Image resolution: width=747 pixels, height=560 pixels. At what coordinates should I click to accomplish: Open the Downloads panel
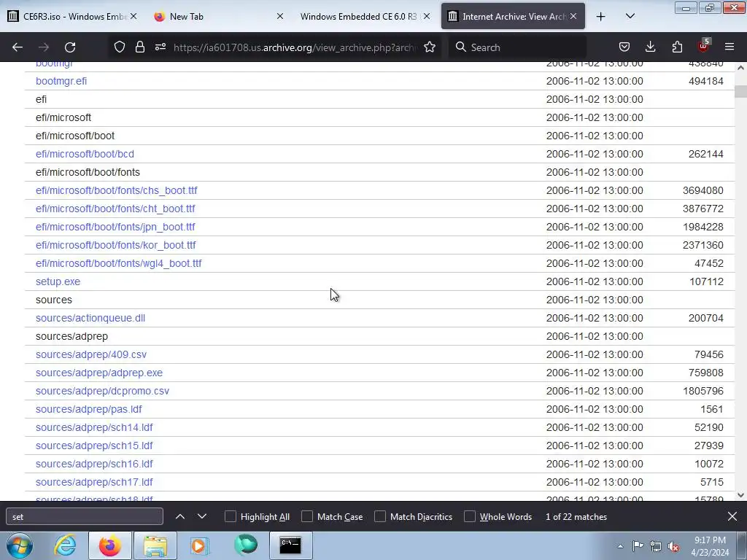pyautogui.click(x=650, y=47)
